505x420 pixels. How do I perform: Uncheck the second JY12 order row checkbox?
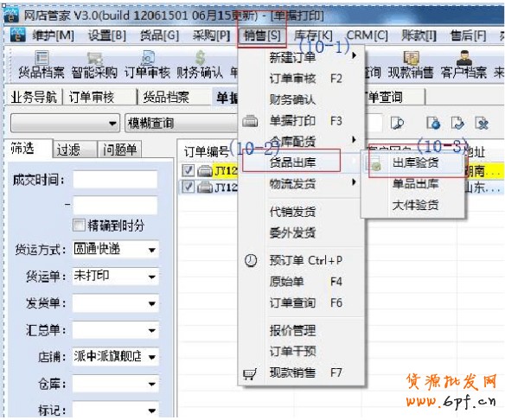coord(188,187)
